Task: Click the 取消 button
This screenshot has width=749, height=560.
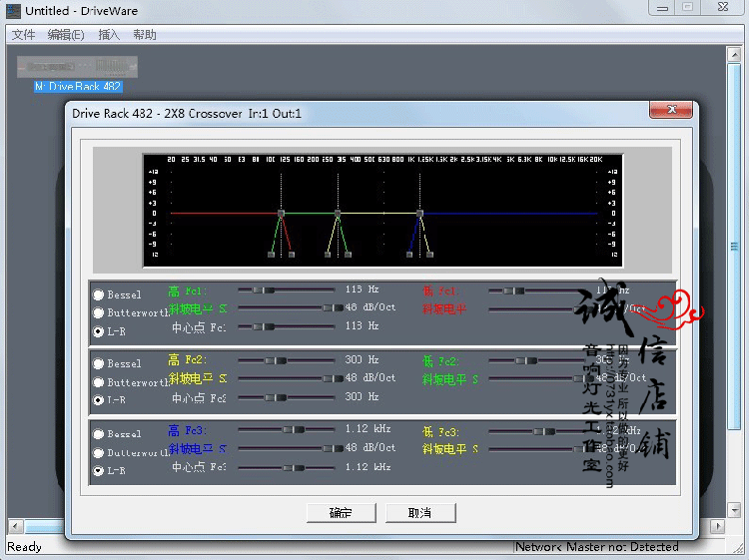Action: point(420,513)
